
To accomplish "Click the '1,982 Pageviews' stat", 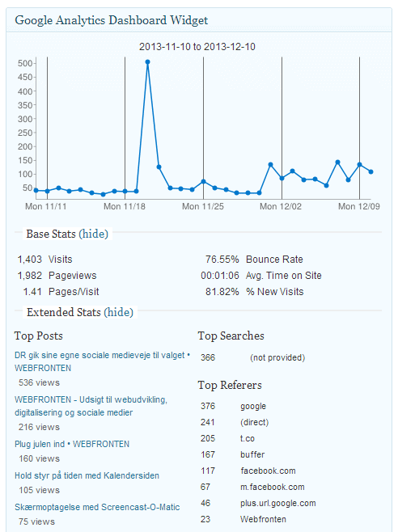I will (57, 276).
